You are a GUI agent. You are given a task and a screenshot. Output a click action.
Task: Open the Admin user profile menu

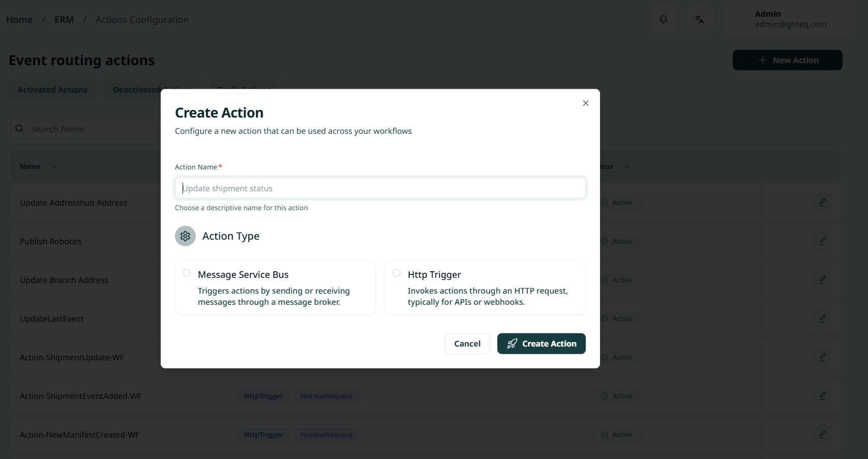point(791,19)
